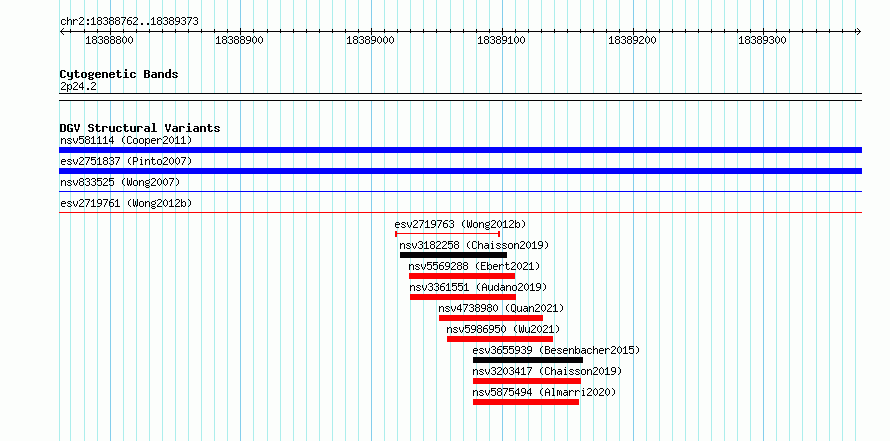Click the left arrow end of the ruler
This screenshot has height=441, width=890.
(x=62, y=31)
